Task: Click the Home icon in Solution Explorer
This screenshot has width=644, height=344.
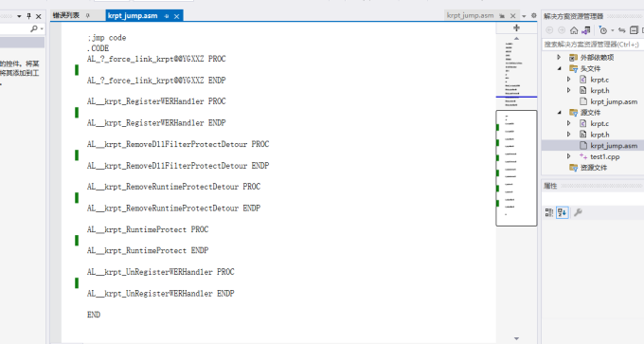Action: tap(574, 30)
